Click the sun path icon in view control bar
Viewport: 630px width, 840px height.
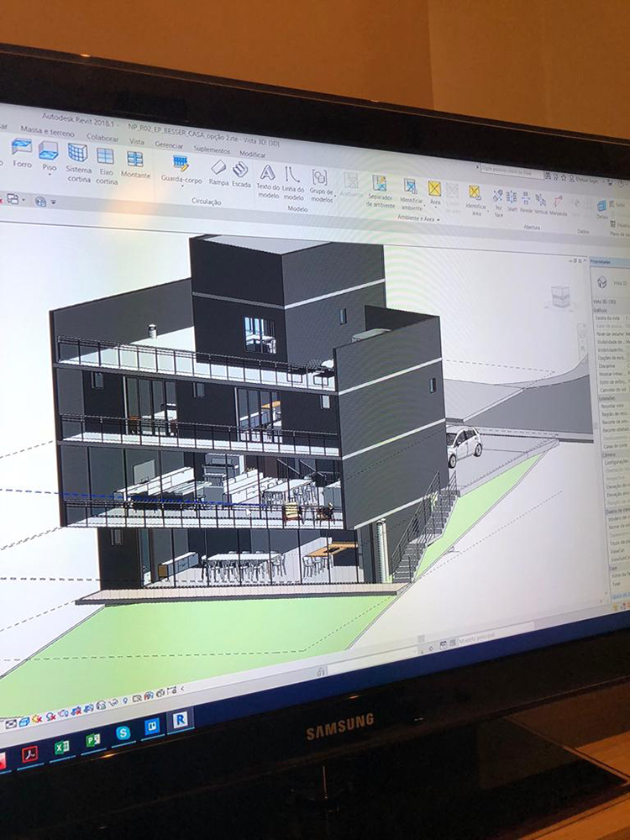(x=36, y=720)
